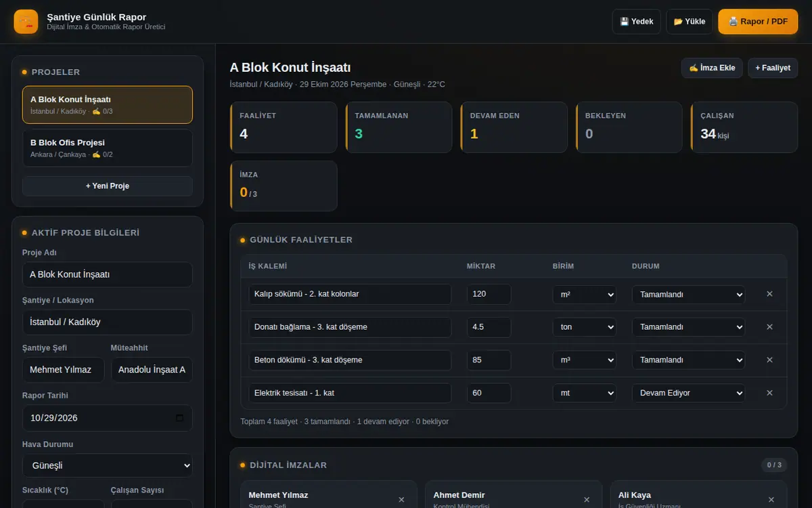Click the İmza Ekle button

(712, 68)
